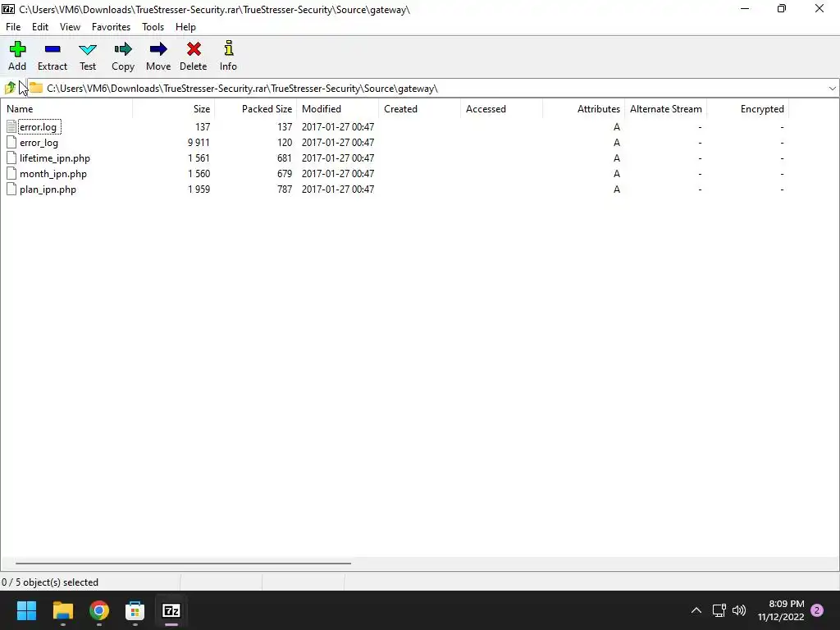The image size is (840, 630).
Task: Click the horizontal scrollbar thumb
Action: pos(183,563)
